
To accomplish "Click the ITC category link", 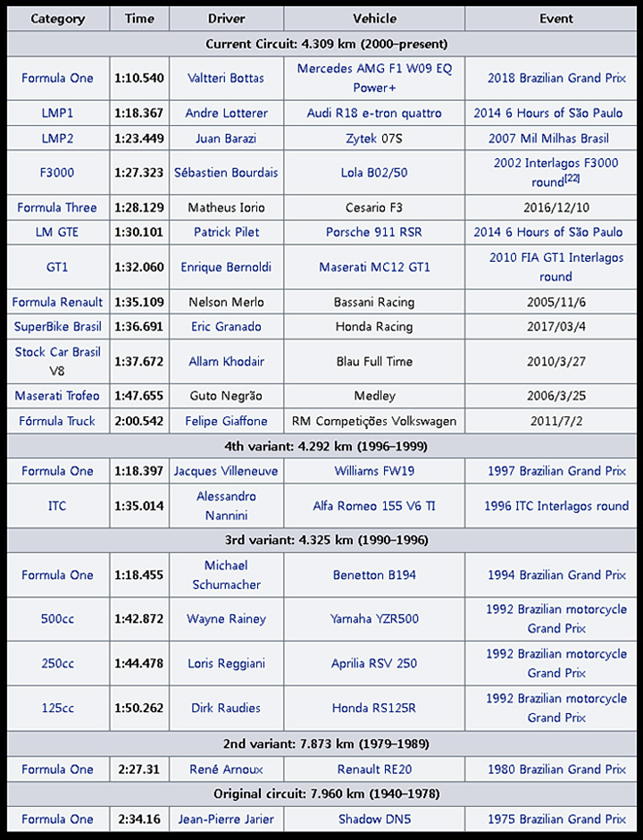I will point(57,506).
